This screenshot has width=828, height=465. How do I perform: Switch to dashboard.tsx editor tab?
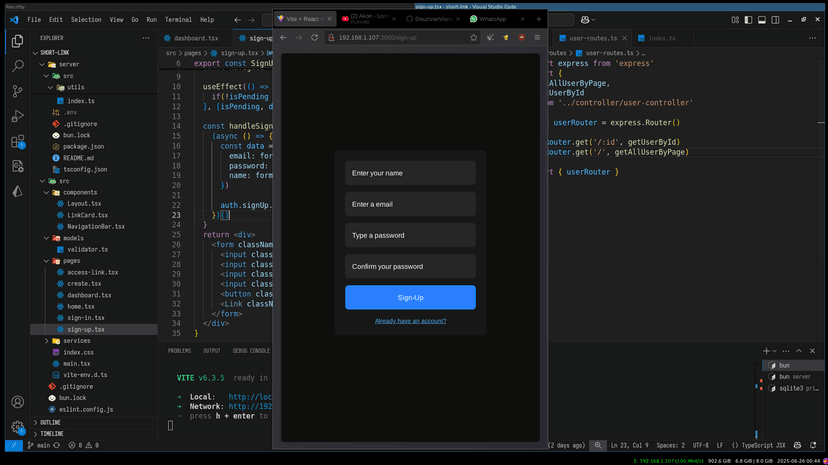(196, 38)
